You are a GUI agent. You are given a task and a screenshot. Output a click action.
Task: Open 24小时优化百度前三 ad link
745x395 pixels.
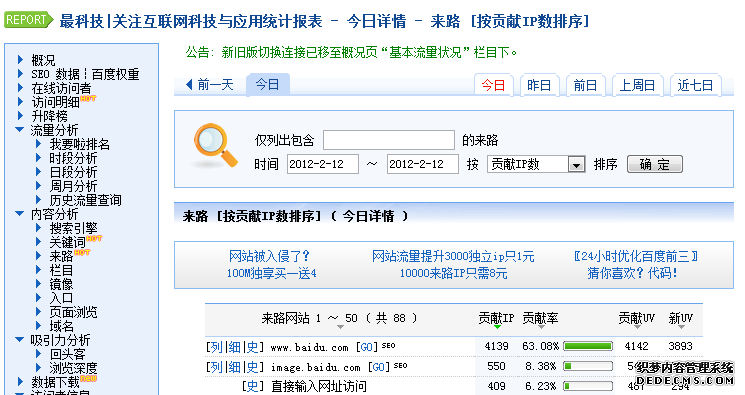coord(636,256)
